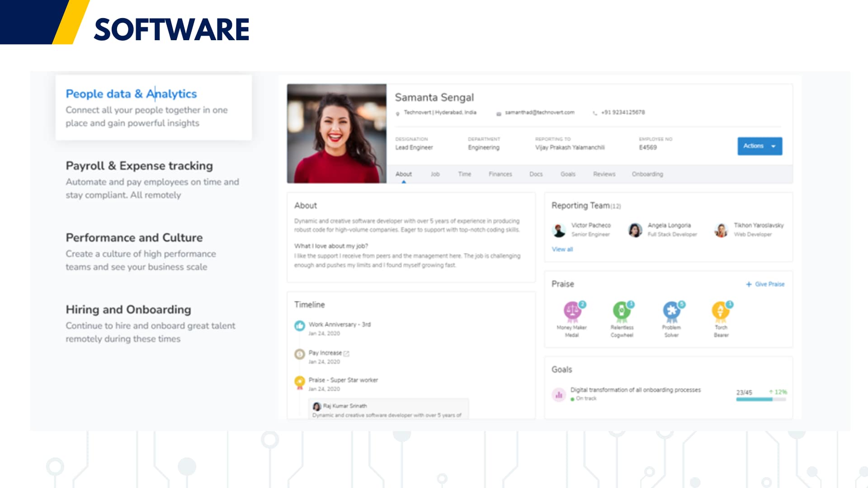The width and height of the screenshot is (868, 488).
Task: Click the Super Star worker praise icon
Action: pyautogui.click(x=299, y=382)
